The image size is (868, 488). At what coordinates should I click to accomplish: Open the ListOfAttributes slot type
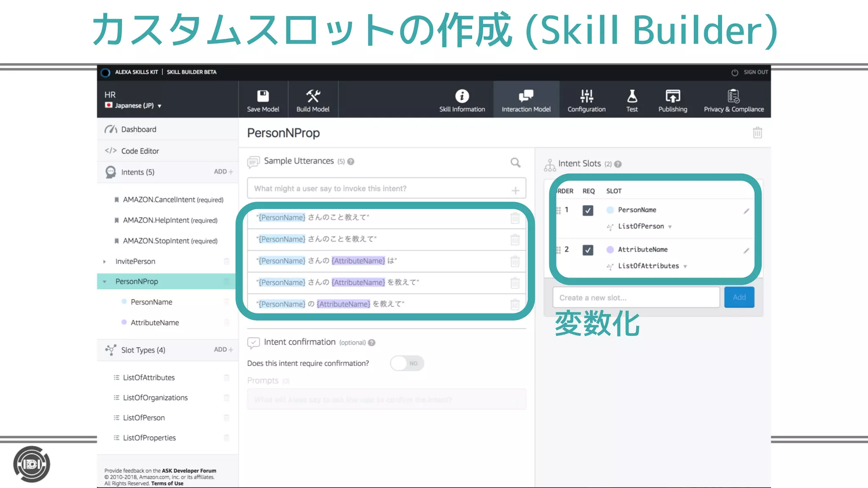point(149,377)
